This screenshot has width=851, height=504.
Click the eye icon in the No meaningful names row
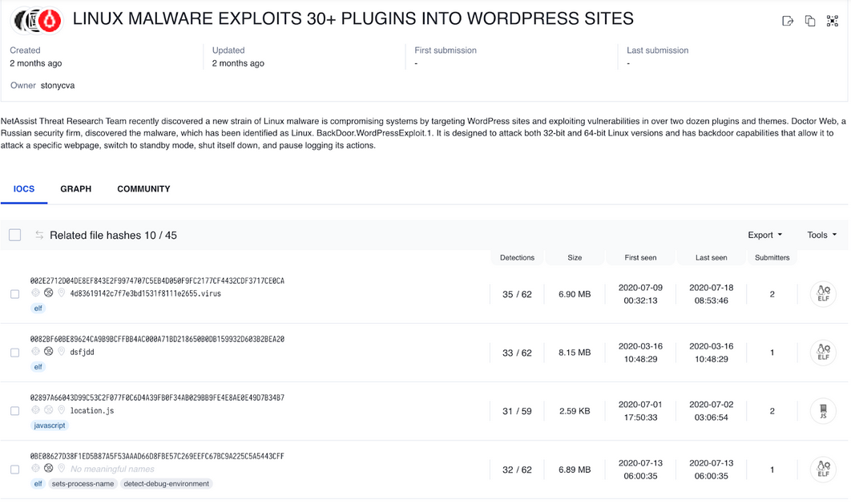pyautogui.click(x=35, y=468)
